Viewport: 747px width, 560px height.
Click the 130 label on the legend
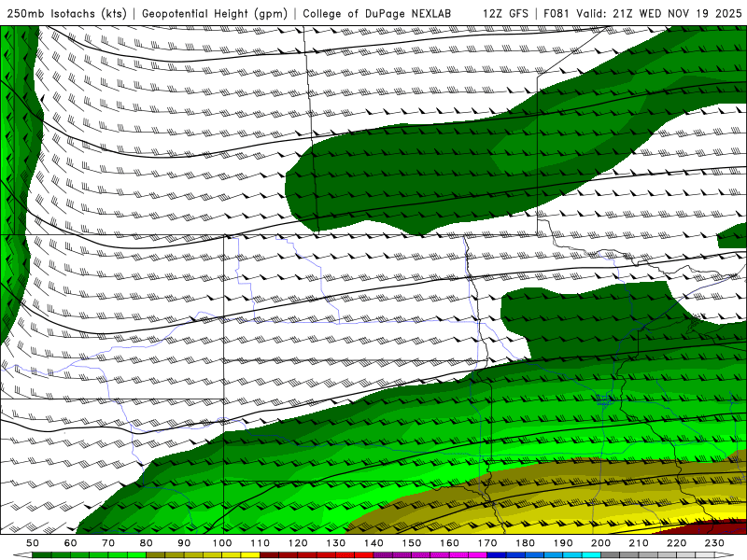(x=335, y=543)
